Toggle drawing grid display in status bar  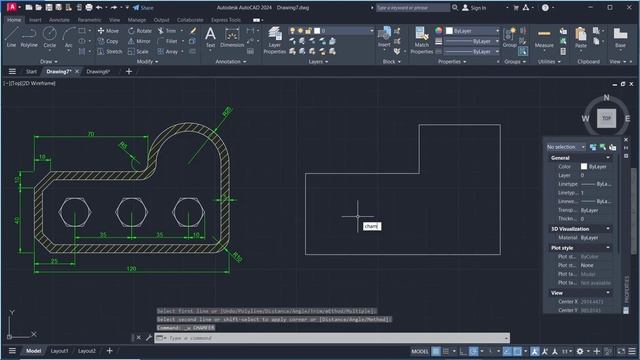(436, 351)
